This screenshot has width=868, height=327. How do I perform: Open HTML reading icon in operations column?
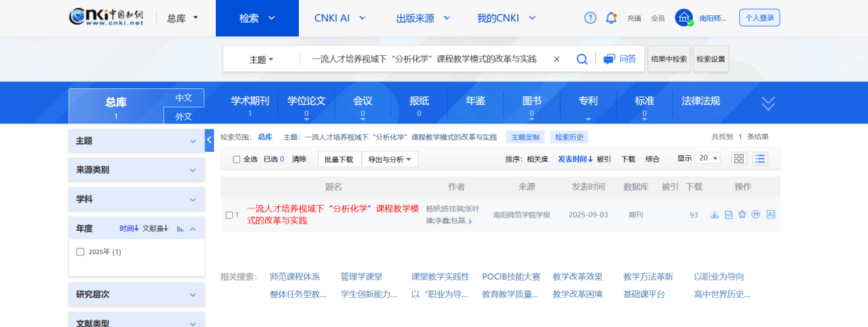coord(728,214)
